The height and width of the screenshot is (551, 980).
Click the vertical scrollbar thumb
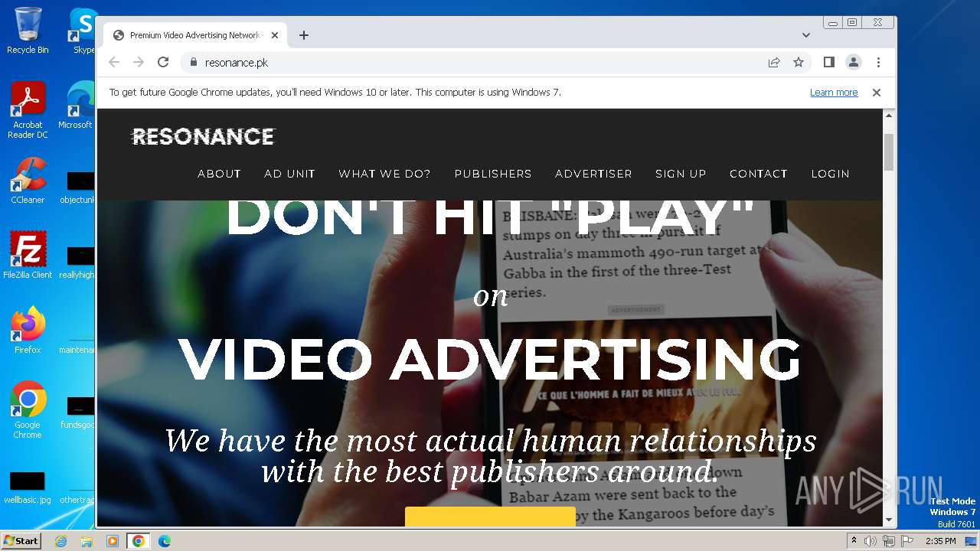click(x=889, y=152)
